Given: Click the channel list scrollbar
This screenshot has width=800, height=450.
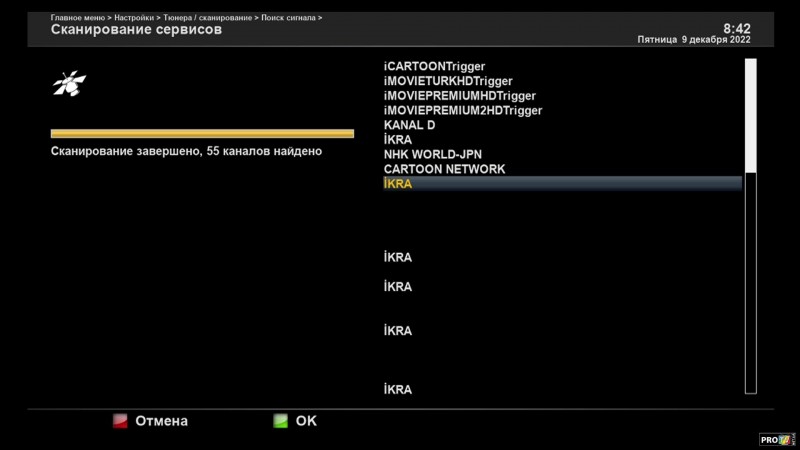Looking at the screenshot, I should tap(750, 225).
